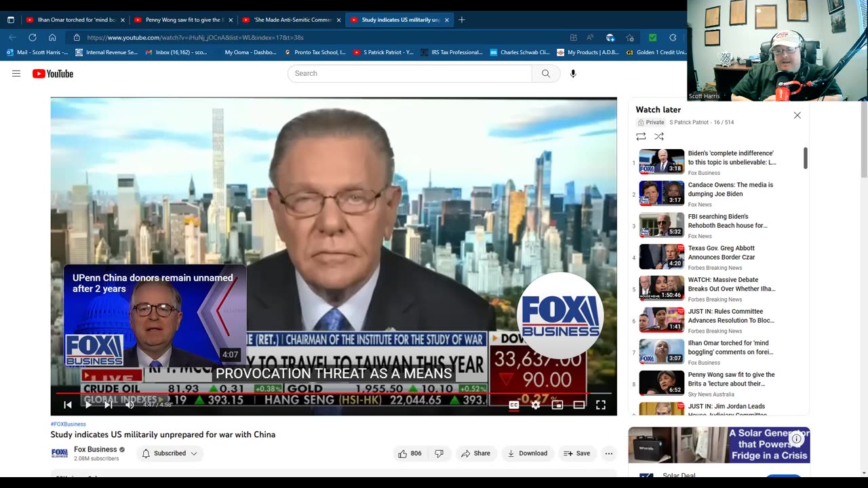
Task: Click the search magnifier button
Action: [x=546, y=73]
